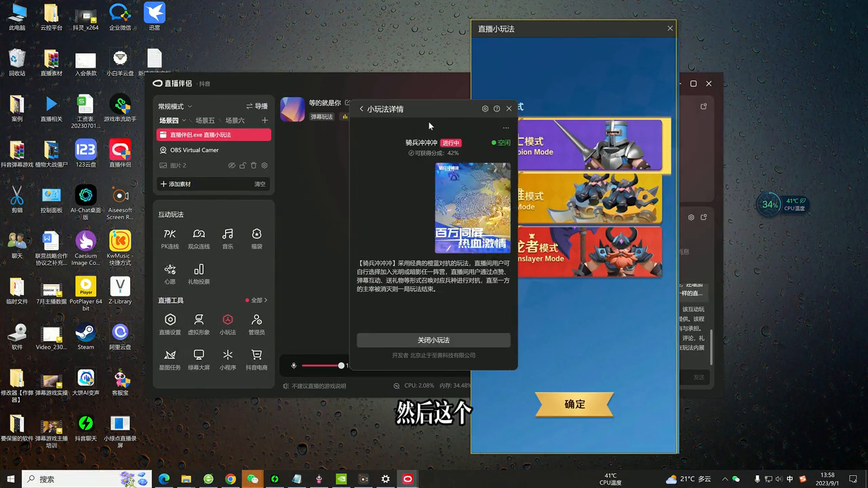Expand 全部 live tools list
This screenshot has width=868, height=488.
coord(256,300)
